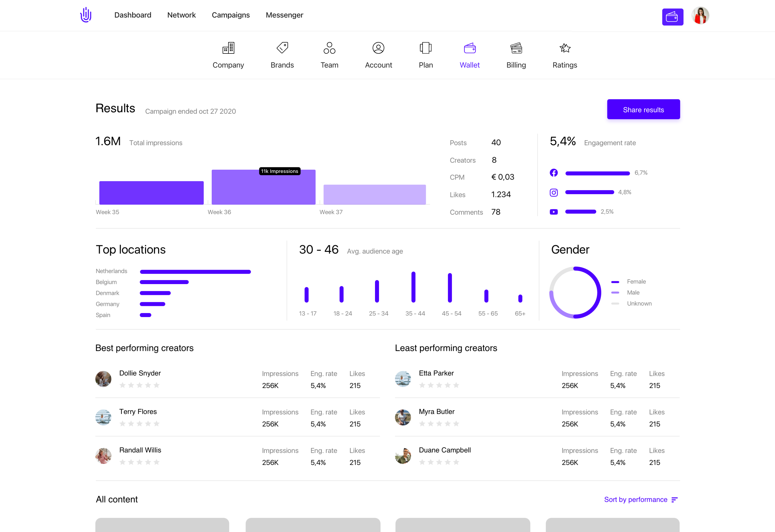Select the Team icon

(x=329, y=48)
